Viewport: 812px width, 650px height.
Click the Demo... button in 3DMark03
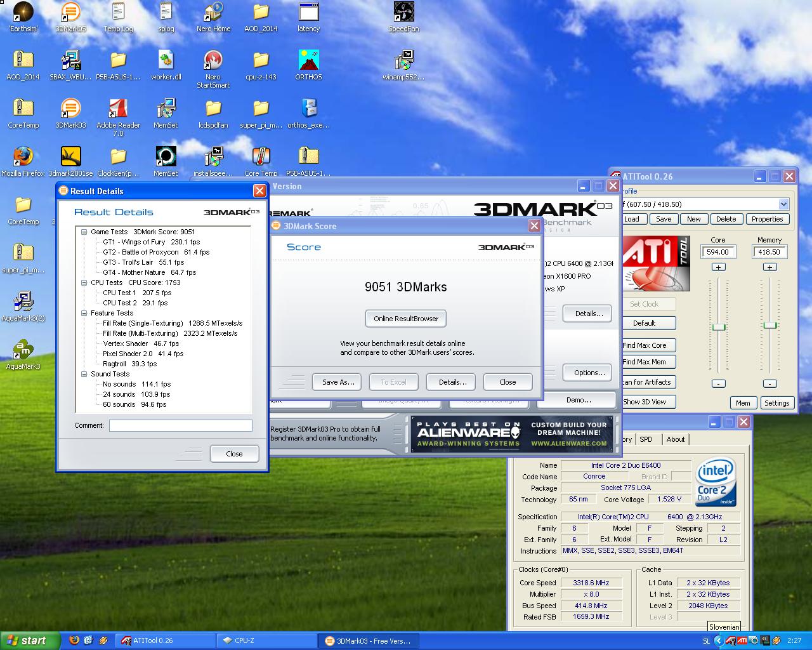579,400
